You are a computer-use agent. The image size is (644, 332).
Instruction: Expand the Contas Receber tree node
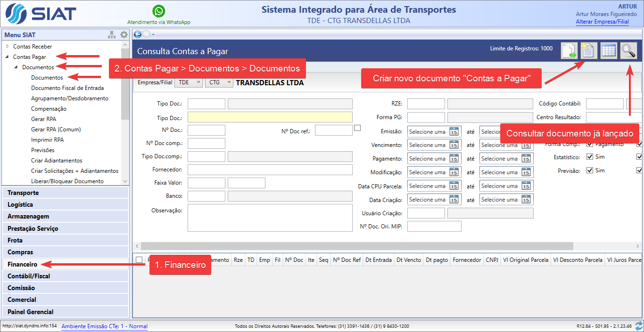pos(8,47)
